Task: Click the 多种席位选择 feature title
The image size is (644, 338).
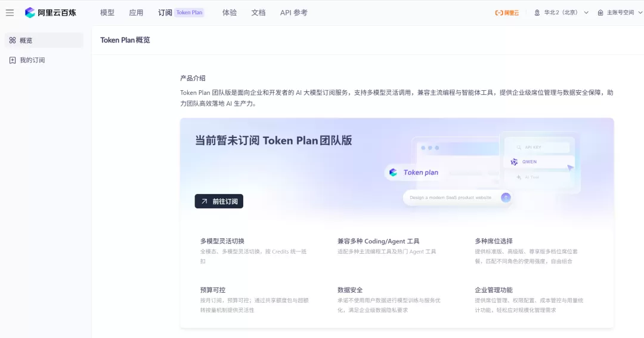Action: point(494,241)
